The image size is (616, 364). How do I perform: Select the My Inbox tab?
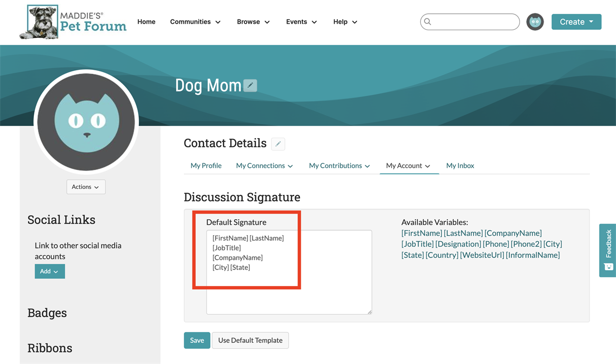(460, 165)
